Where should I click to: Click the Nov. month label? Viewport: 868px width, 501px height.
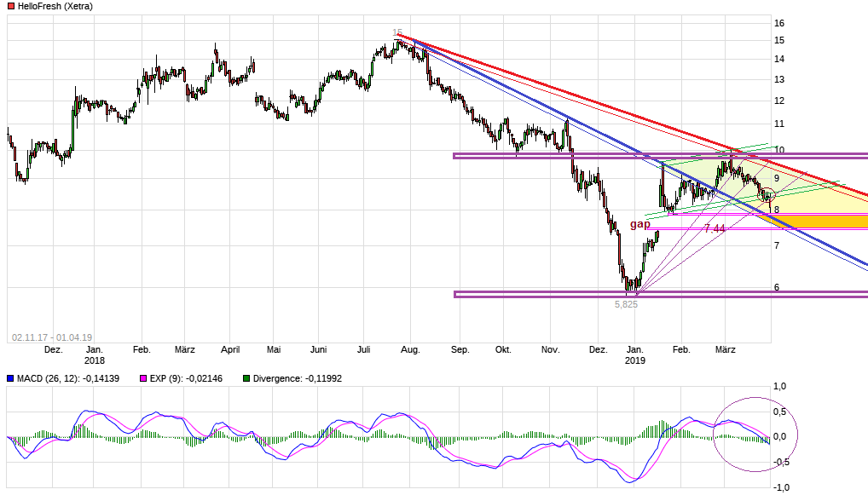(550, 349)
